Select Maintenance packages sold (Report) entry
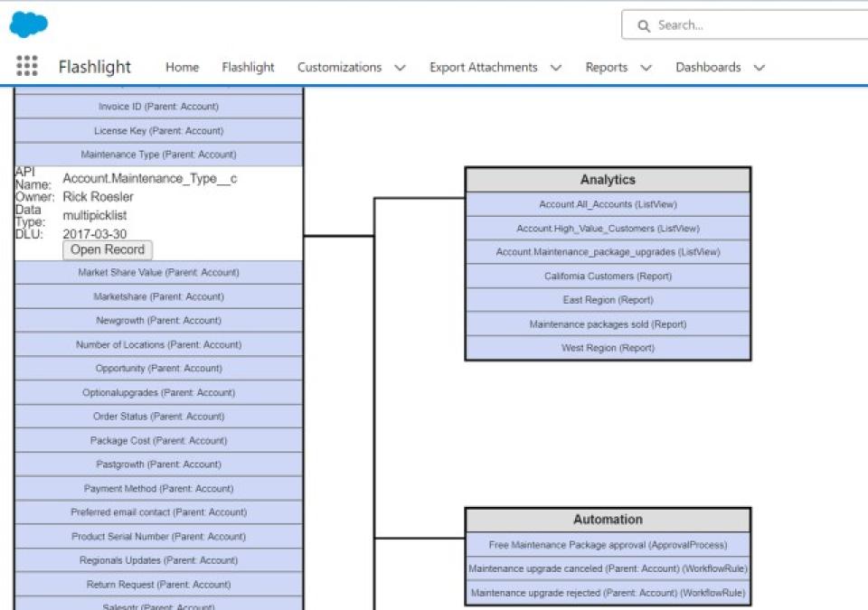Viewport: 868px width, 610px height. click(x=608, y=324)
